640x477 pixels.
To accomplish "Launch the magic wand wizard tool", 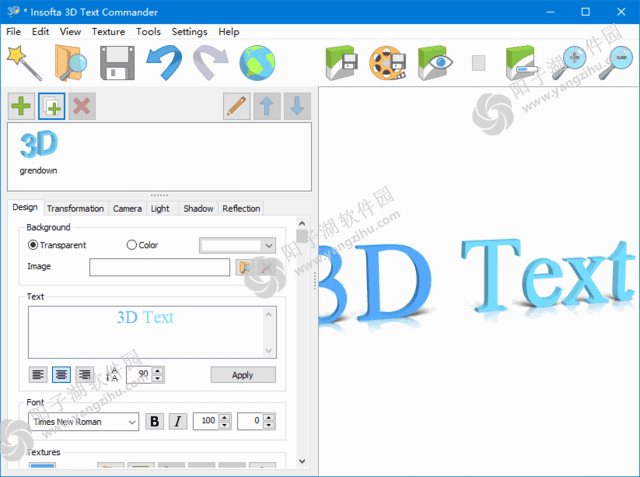I will pos(24,63).
